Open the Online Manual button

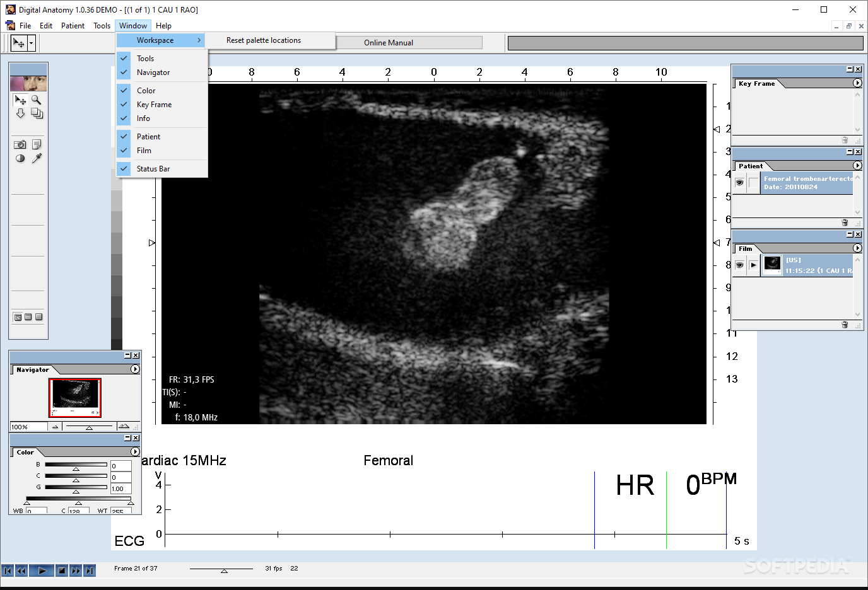(389, 43)
